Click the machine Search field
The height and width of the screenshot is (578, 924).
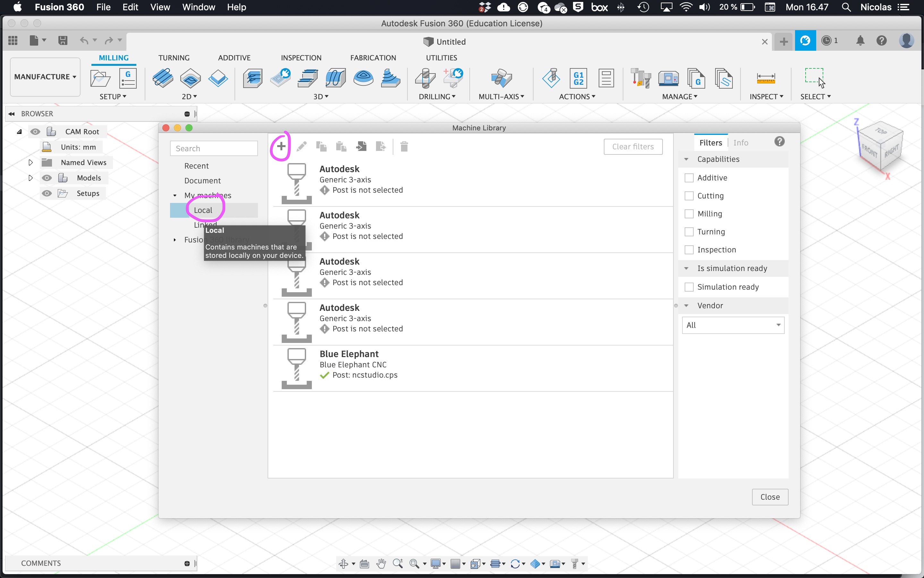coord(214,148)
